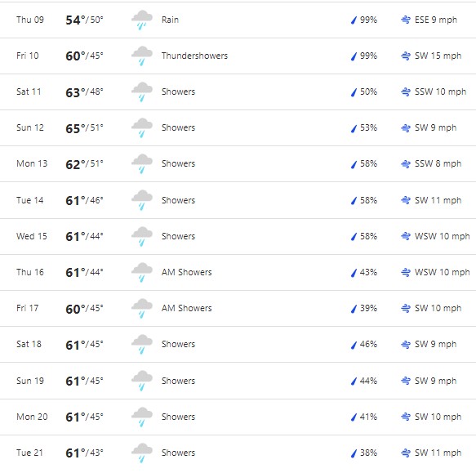476x473 pixels.
Task: Click the wind icon next to SW 9 mph on Sun 12
Action: 406,128
